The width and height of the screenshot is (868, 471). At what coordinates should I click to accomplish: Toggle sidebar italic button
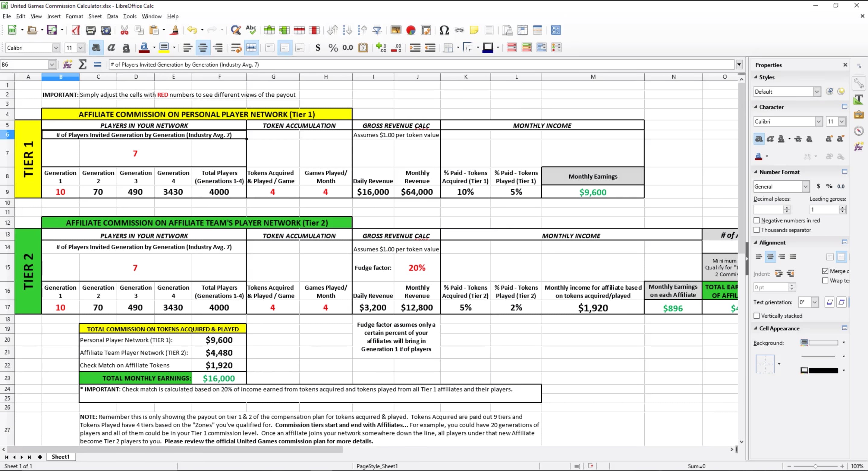770,139
